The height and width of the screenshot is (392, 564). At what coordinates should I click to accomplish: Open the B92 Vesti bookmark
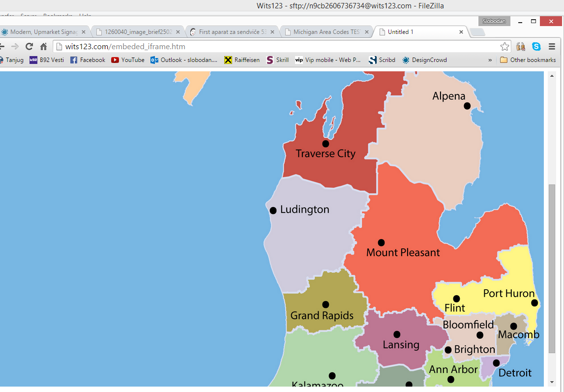pyautogui.click(x=47, y=60)
